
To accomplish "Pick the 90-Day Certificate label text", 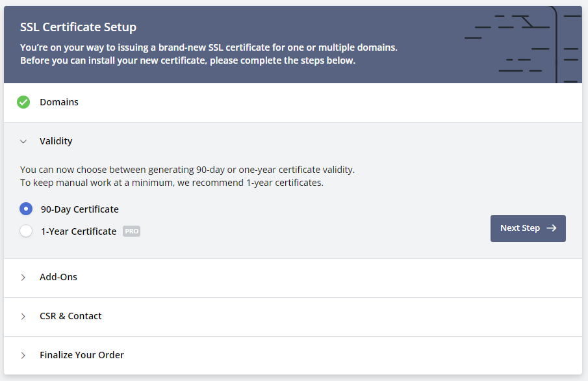I will (80, 209).
